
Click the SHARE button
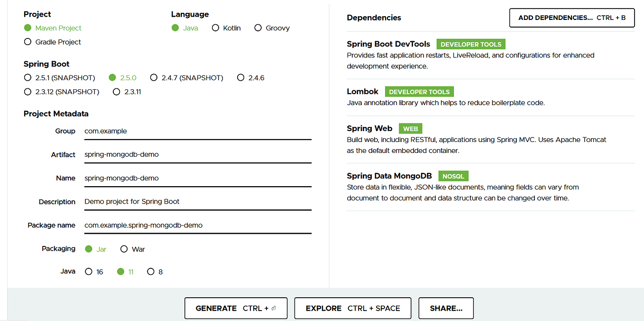(x=446, y=308)
